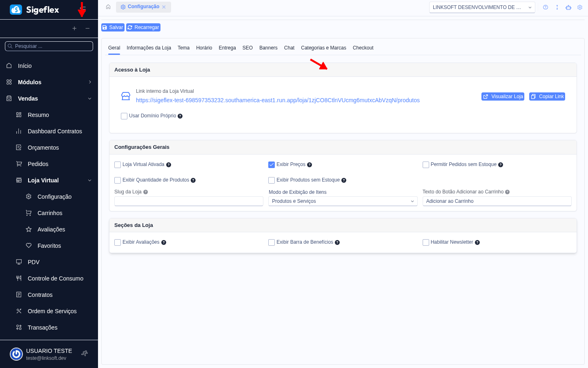Click the home icon above the toolbar
Screen dimensions: 588x368
108,7
